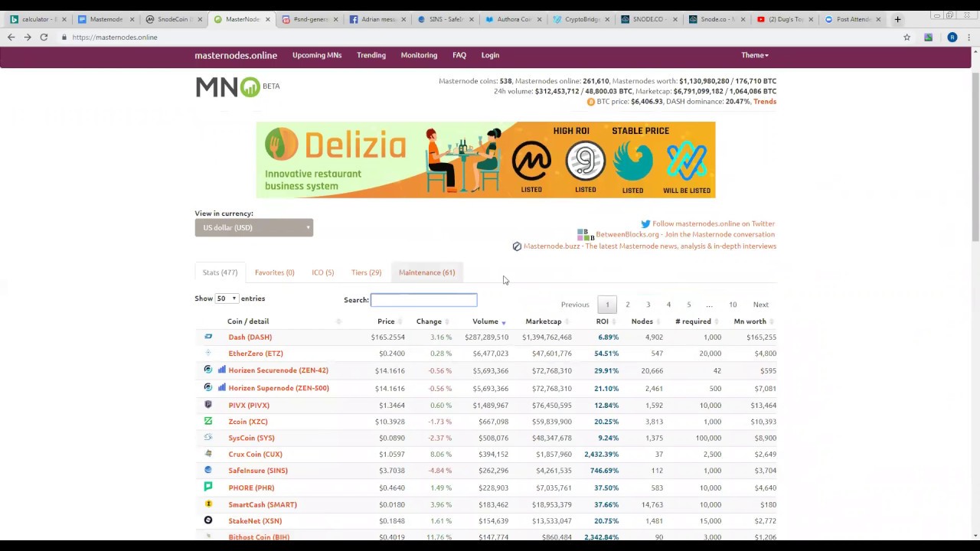Viewport: 980px width, 551px height.
Task: Click the green browser extension icon
Action: coord(929,37)
